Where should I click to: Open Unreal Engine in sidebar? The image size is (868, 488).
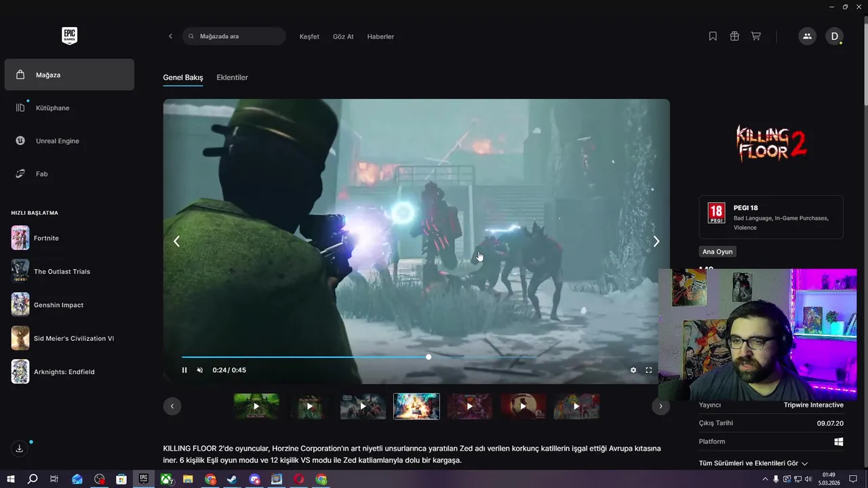point(69,141)
